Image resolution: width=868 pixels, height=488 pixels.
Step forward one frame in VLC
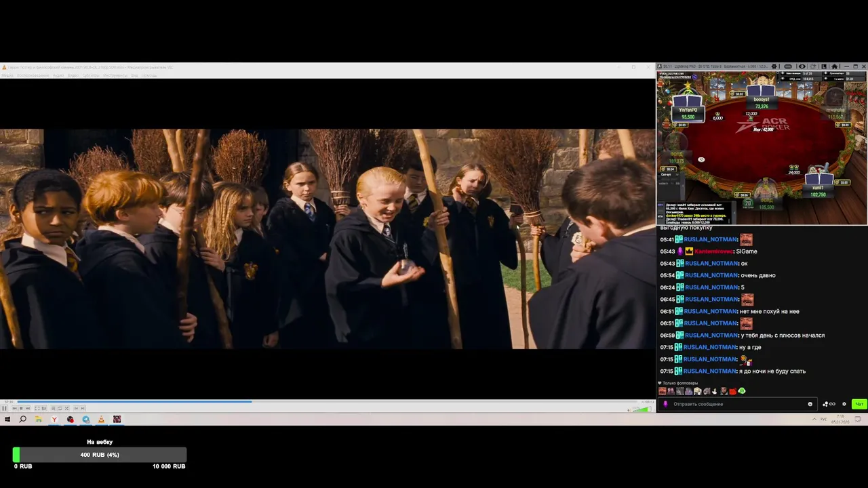83,408
